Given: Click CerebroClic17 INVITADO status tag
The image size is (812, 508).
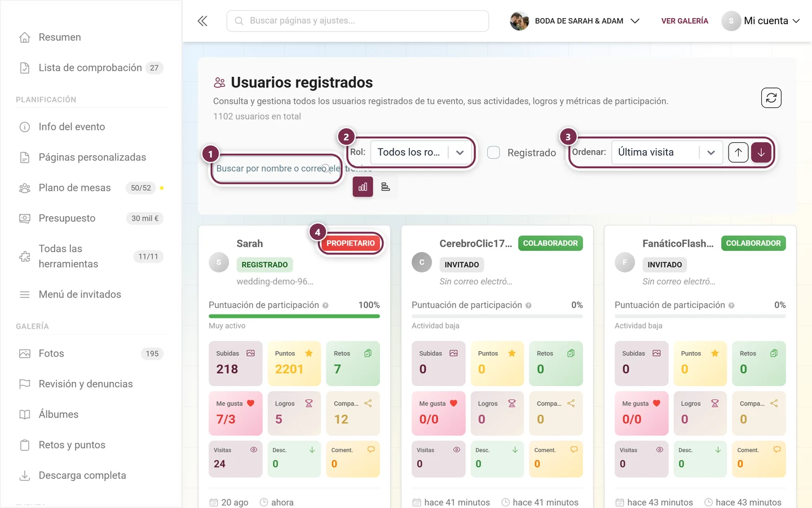Looking at the screenshot, I should point(462,265).
